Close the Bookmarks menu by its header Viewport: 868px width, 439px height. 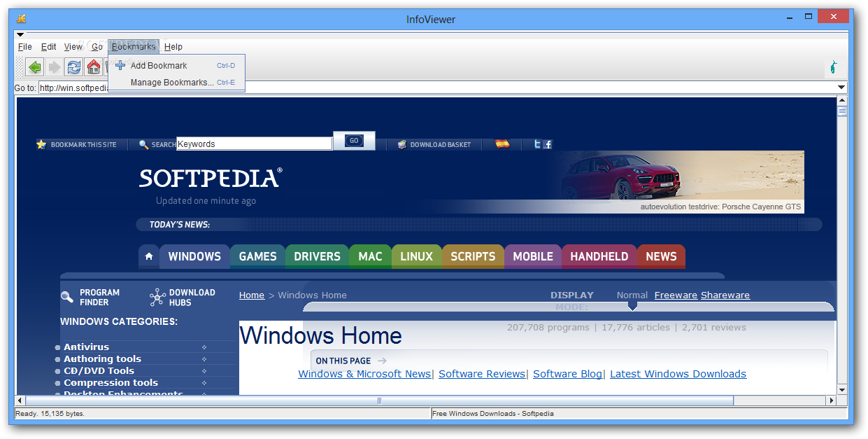pos(134,47)
